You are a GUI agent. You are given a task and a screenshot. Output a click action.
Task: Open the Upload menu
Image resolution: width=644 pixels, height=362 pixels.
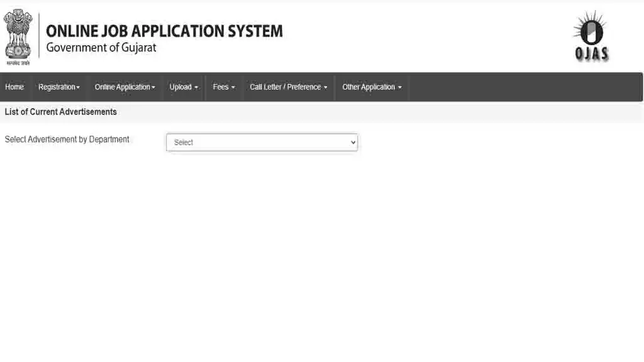[x=184, y=87]
